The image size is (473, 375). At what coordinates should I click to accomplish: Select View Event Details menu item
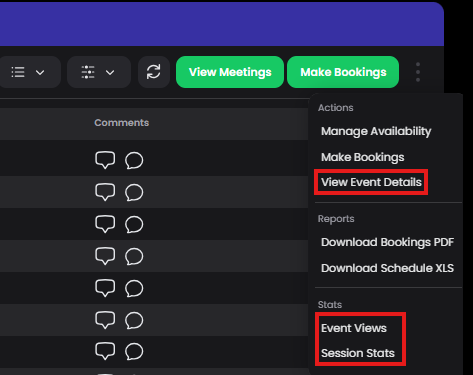[x=371, y=182]
